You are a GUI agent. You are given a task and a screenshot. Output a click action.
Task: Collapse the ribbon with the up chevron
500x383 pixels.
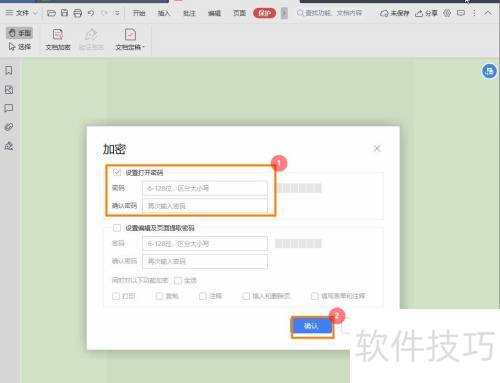pyautogui.click(x=488, y=13)
